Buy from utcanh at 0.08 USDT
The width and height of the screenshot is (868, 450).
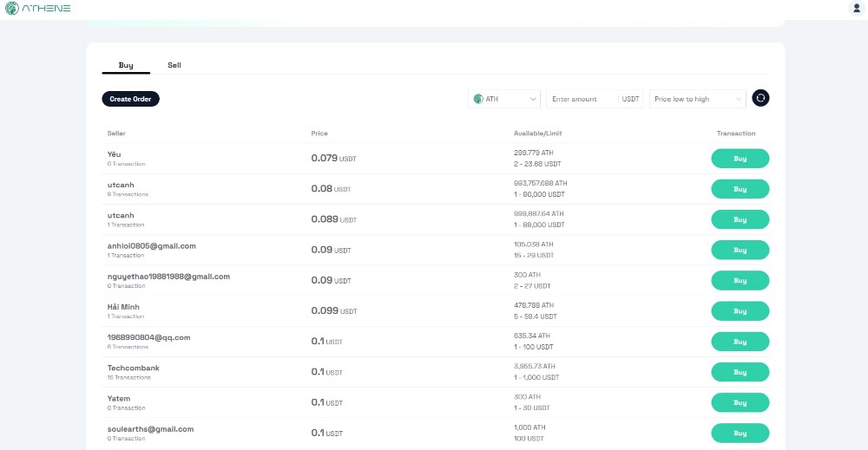[740, 189]
